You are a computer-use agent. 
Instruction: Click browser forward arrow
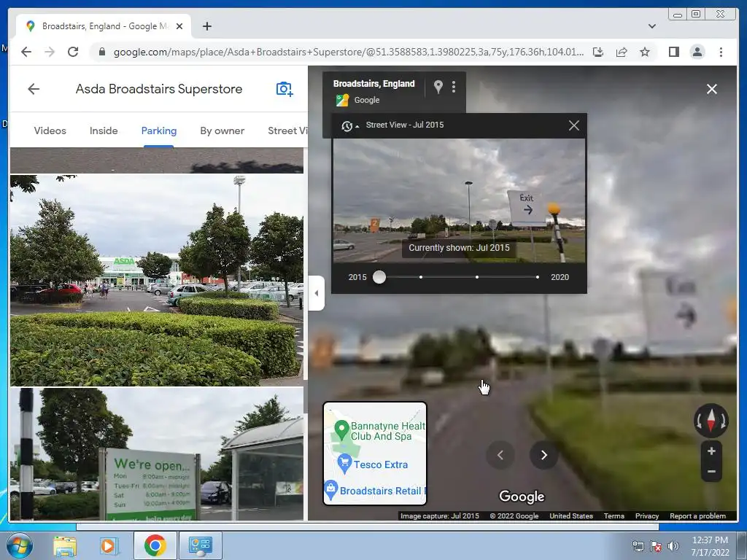point(50,52)
